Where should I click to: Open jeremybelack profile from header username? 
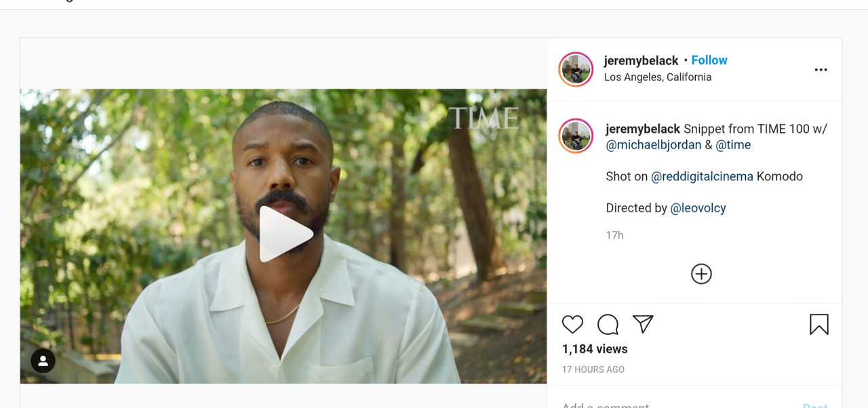[x=641, y=61]
